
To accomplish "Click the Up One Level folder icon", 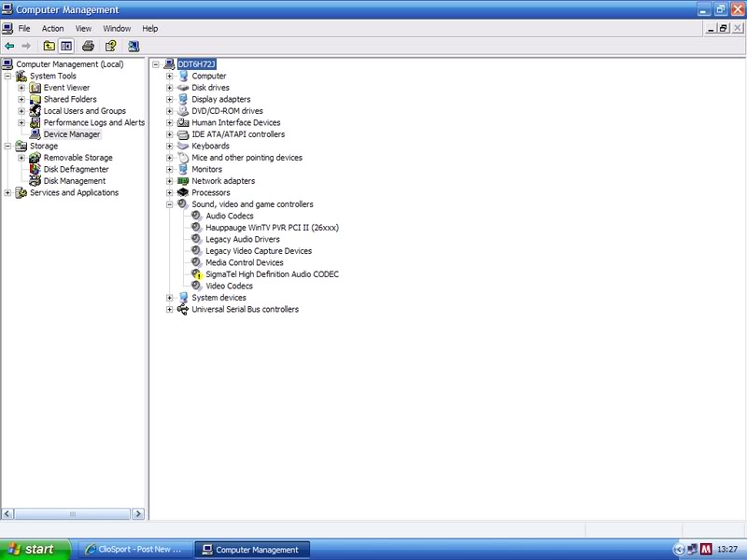I will [49, 46].
